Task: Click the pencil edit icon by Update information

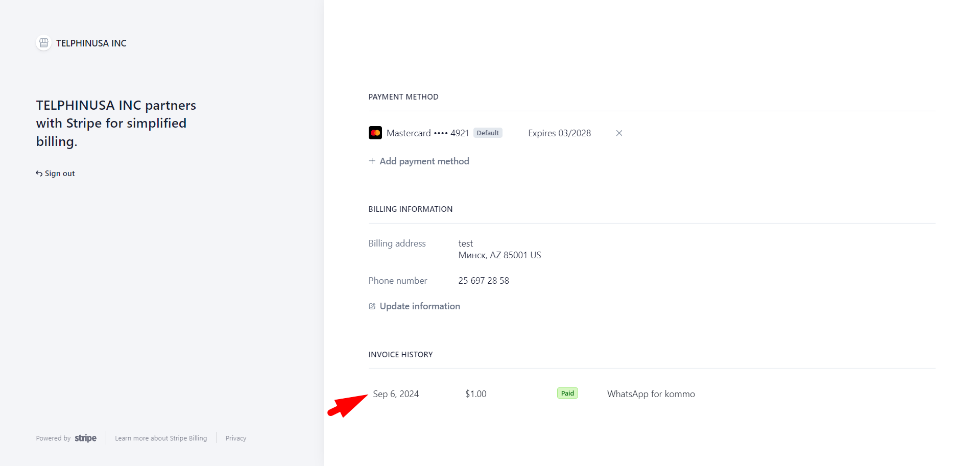Action: click(372, 306)
